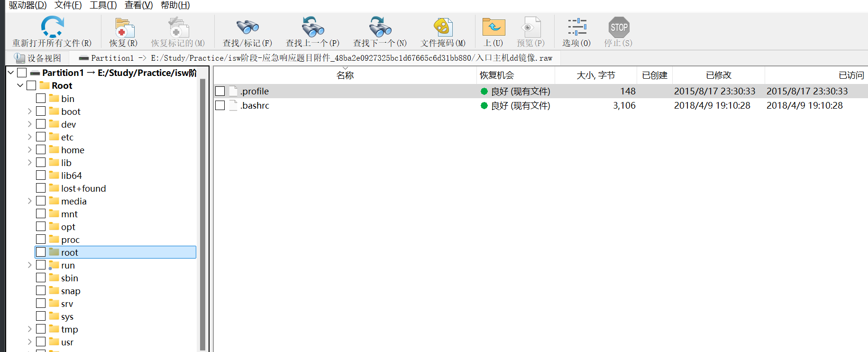Check the .profile file checkbox
This screenshot has height=352, width=868.
[x=220, y=91]
